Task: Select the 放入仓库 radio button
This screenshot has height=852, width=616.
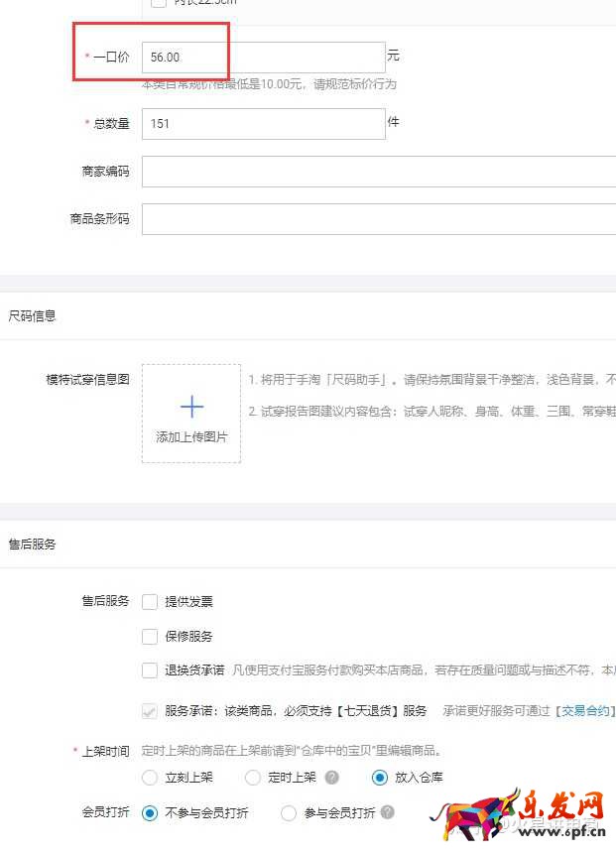Action: [379, 778]
